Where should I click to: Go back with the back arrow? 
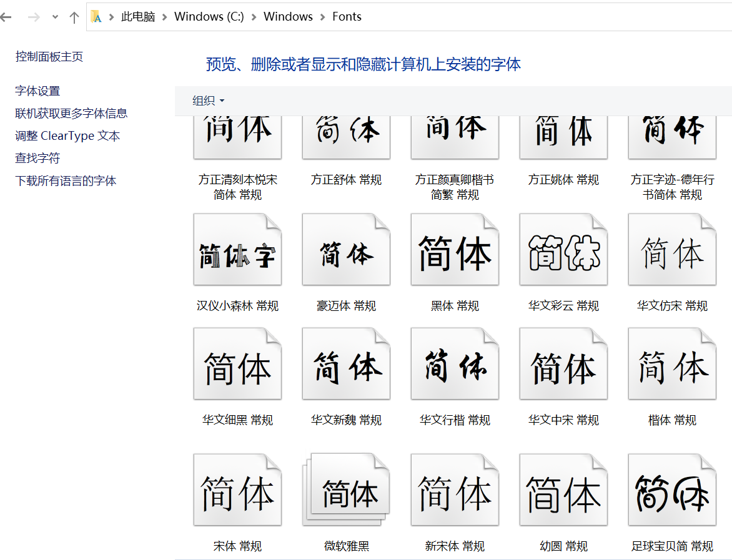(6, 17)
